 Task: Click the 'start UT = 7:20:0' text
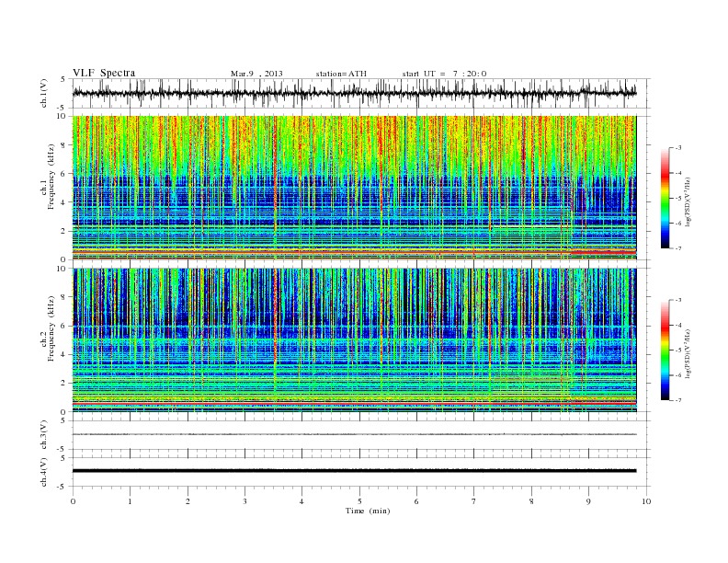(x=444, y=74)
